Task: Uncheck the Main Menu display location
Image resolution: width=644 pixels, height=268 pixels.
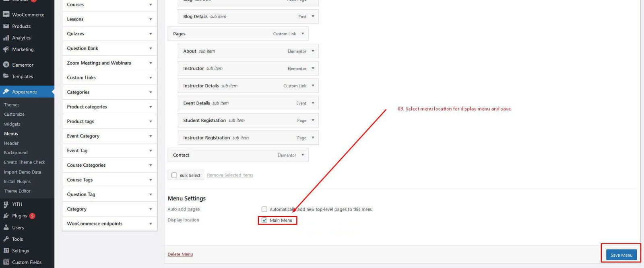Action: coord(264,220)
